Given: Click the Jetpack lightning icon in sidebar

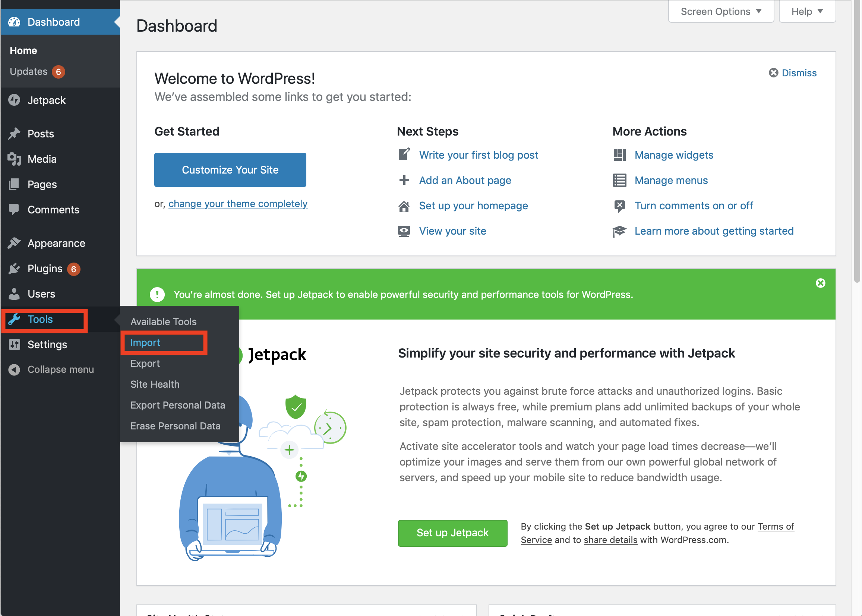Looking at the screenshot, I should click(14, 100).
